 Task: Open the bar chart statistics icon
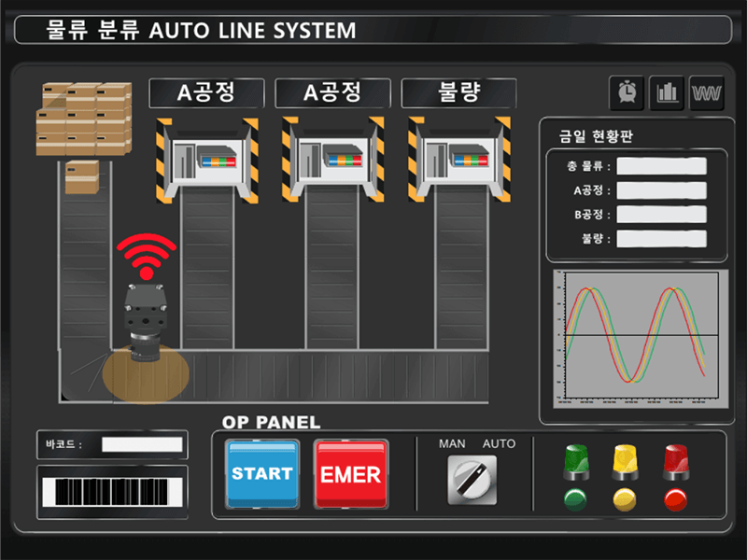(x=667, y=92)
